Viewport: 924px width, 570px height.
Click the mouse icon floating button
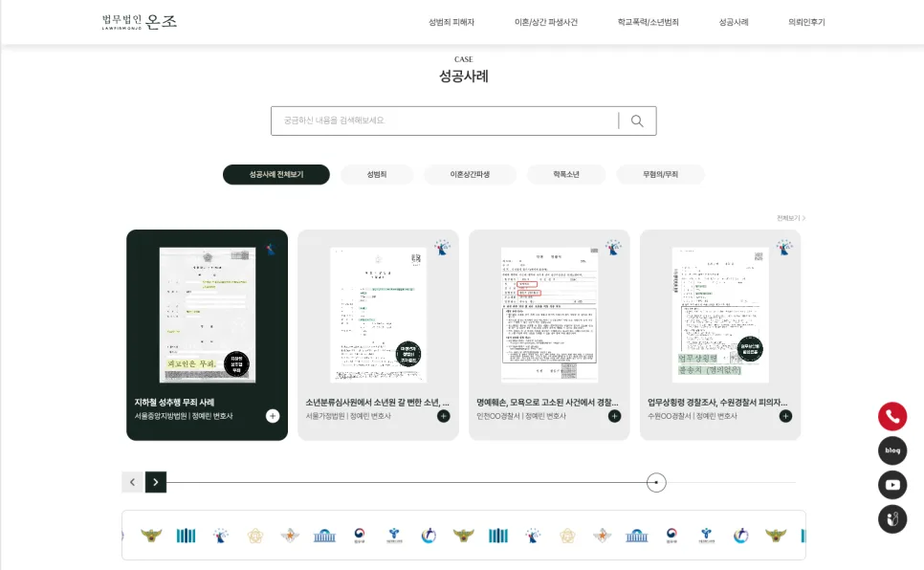[x=892, y=519]
